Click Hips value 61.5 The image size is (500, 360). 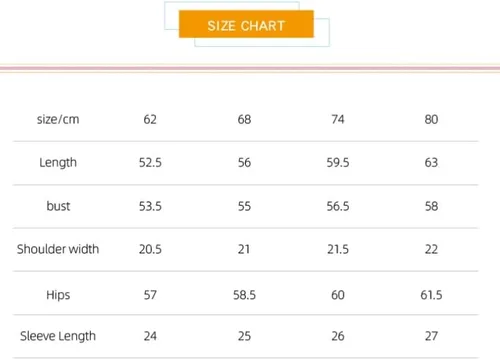431,295
